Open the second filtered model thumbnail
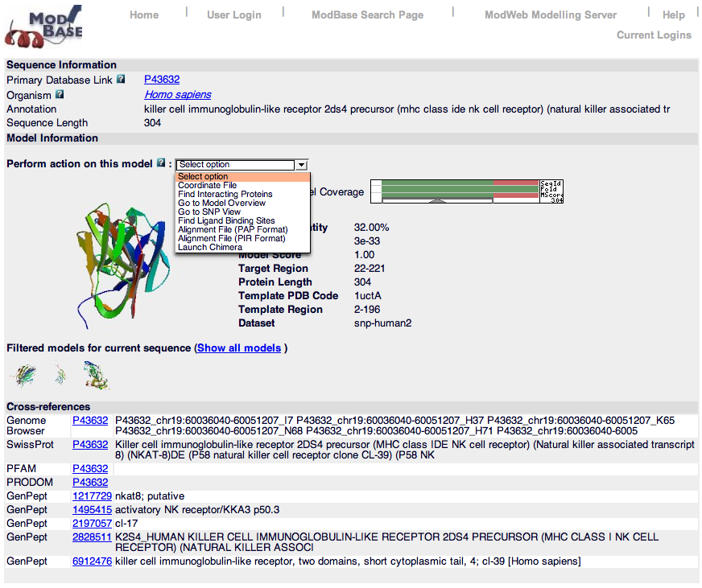Image resolution: width=702 pixels, height=588 pixels. point(60,374)
